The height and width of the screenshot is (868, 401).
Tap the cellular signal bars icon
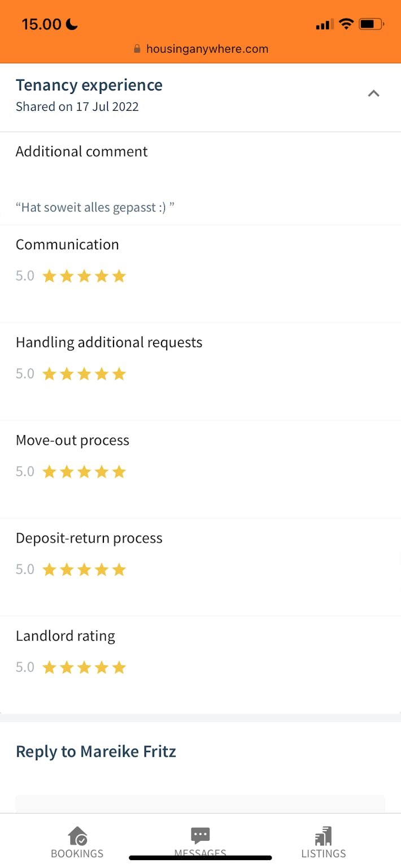coord(323,25)
